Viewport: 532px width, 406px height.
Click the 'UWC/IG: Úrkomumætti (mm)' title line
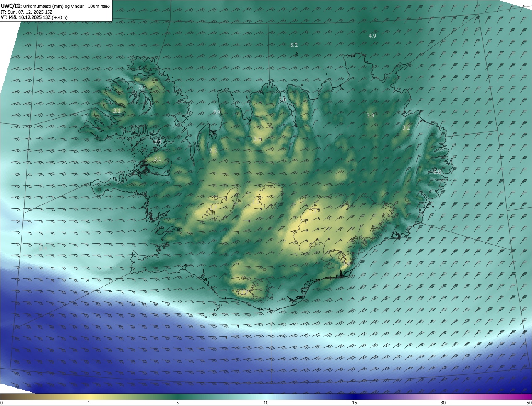coord(55,5)
